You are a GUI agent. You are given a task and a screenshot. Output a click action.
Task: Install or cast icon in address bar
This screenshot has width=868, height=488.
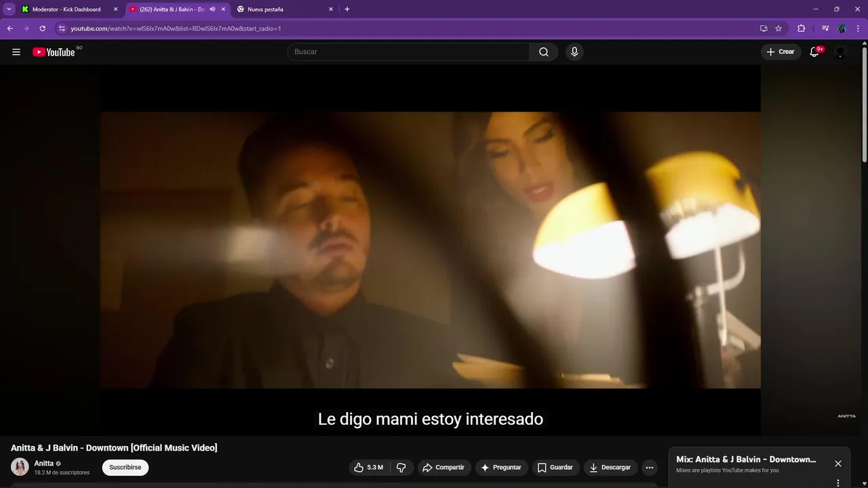click(x=764, y=28)
